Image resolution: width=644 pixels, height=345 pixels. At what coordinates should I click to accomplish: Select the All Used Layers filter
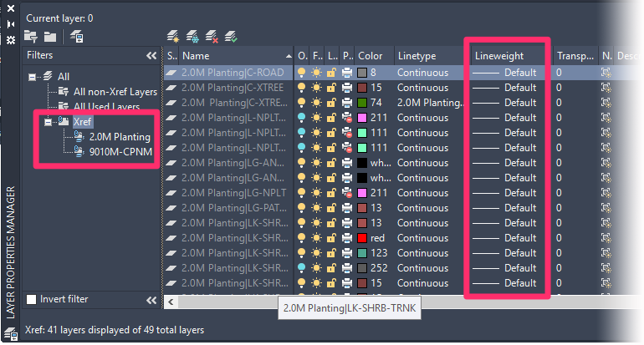point(106,107)
